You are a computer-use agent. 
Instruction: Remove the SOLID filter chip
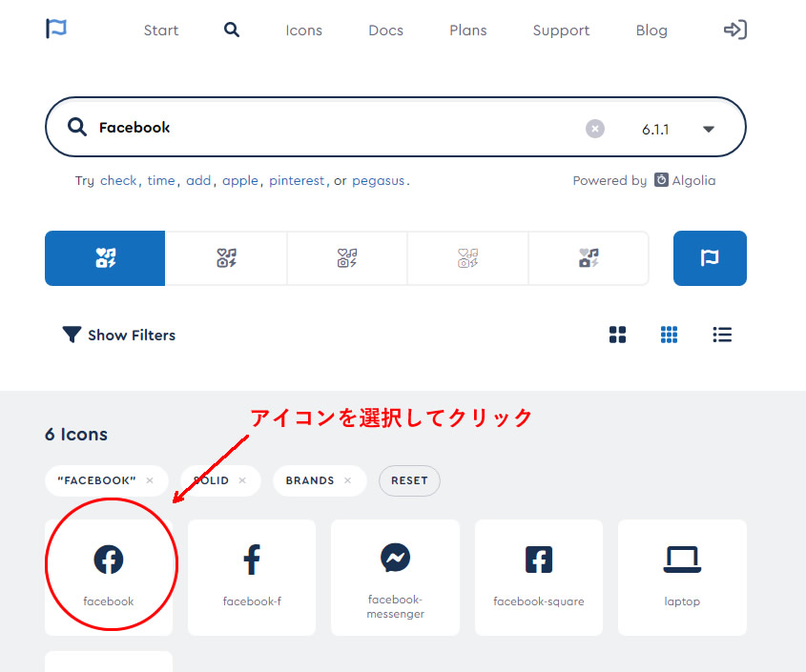click(x=242, y=480)
